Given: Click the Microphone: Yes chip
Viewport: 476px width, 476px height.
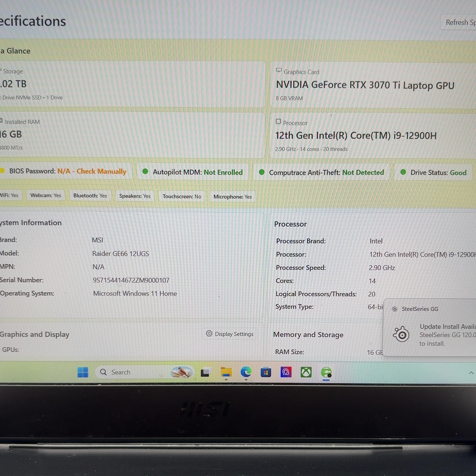Looking at the screenshot, I should tap(233, 197).
